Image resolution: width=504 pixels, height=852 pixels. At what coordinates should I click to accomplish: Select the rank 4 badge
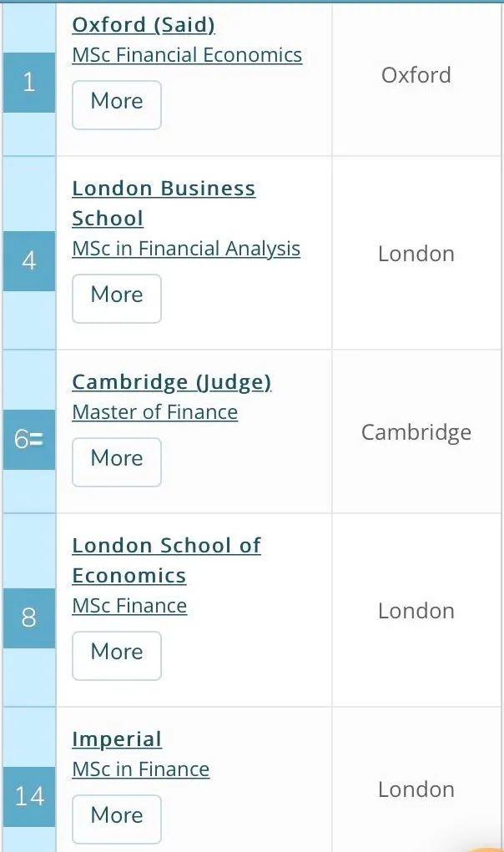point(29,261)
